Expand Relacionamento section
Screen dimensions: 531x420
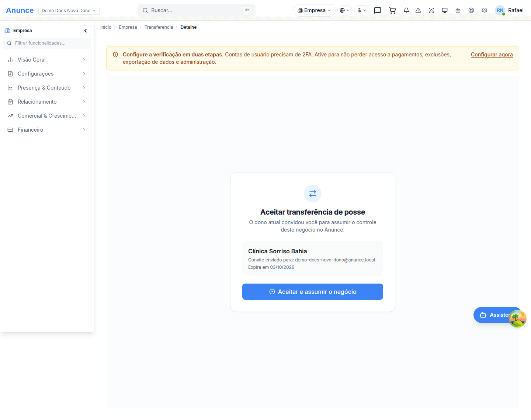point(47,102)
